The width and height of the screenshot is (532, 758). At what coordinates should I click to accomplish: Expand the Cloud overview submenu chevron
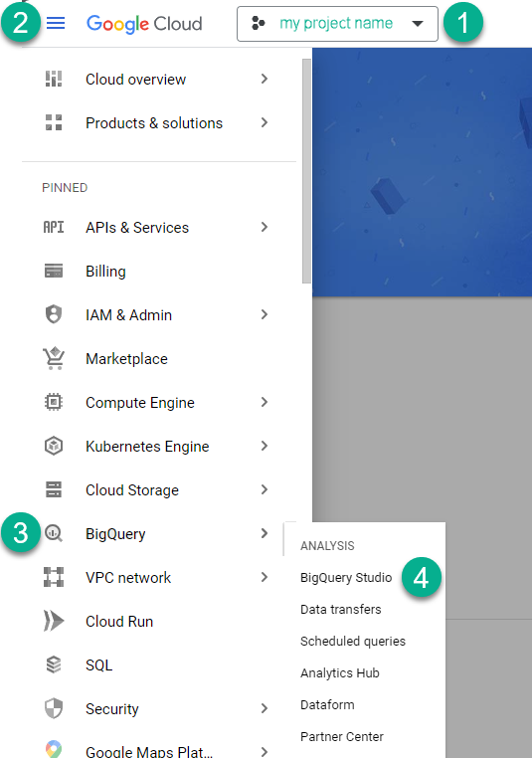point(265,79)
